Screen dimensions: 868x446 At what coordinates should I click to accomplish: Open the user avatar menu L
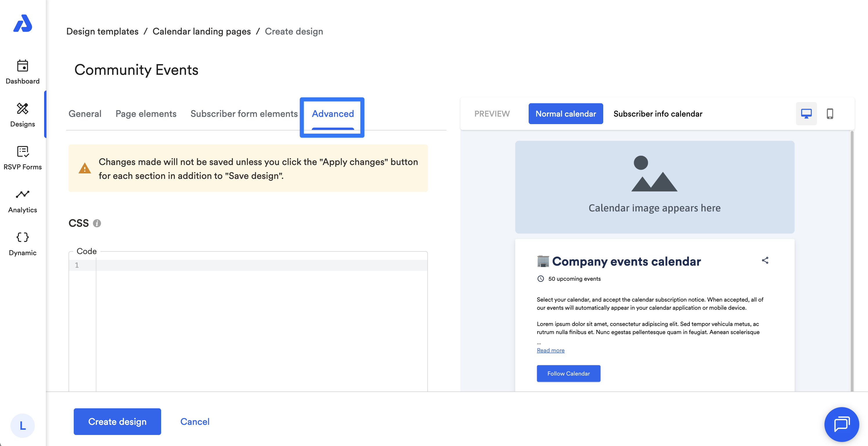pos(23,425)
